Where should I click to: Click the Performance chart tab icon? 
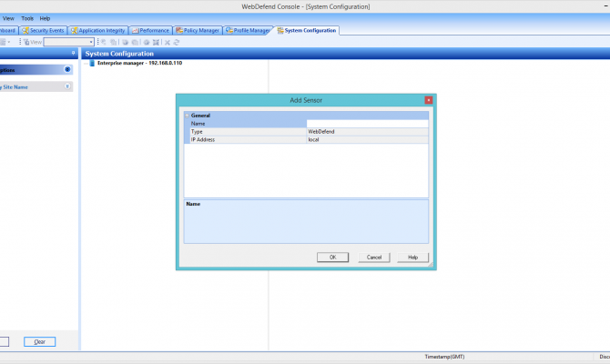point(135,30)
